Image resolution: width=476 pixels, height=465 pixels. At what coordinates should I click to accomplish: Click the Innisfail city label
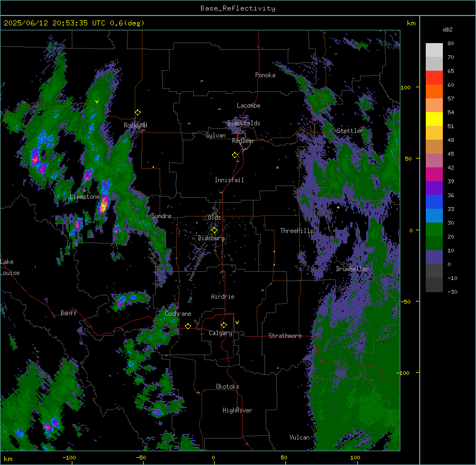[229, 180]
